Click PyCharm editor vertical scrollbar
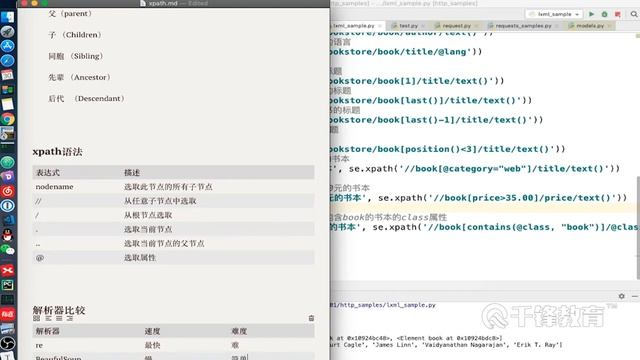The width and height of the screenshot is (640, 360). (638, 228)
